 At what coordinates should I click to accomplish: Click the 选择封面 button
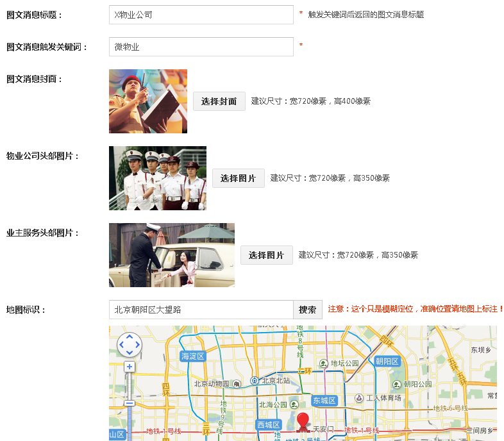(x=219, y=101)
